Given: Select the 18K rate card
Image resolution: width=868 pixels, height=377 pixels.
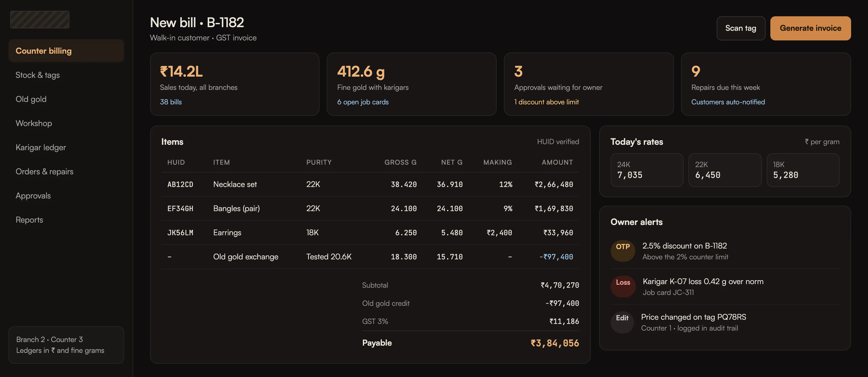Looking at the screenshot, I should [x=803, y=170].
